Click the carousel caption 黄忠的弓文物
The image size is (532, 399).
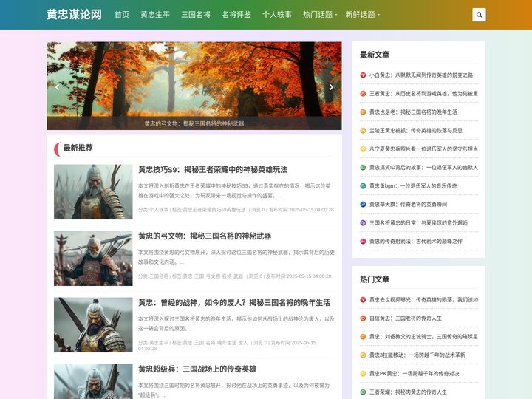point(194,124)
